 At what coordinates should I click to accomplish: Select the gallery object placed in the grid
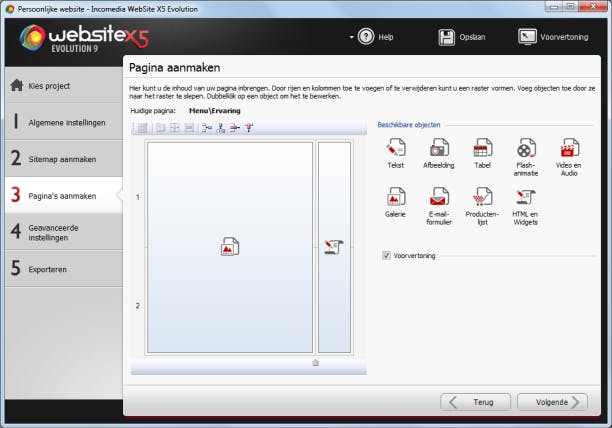click(x=230, y=246)
